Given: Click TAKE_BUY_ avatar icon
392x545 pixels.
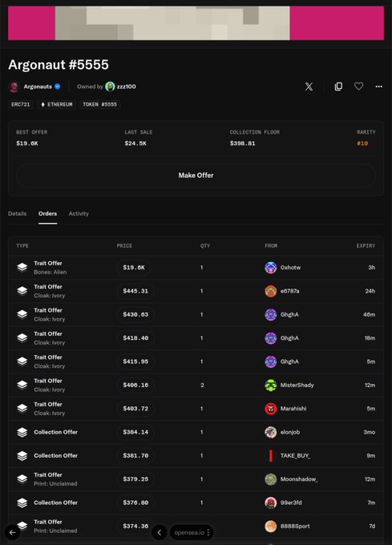Looking at the screenshot, I should click(x=271, y=456).
